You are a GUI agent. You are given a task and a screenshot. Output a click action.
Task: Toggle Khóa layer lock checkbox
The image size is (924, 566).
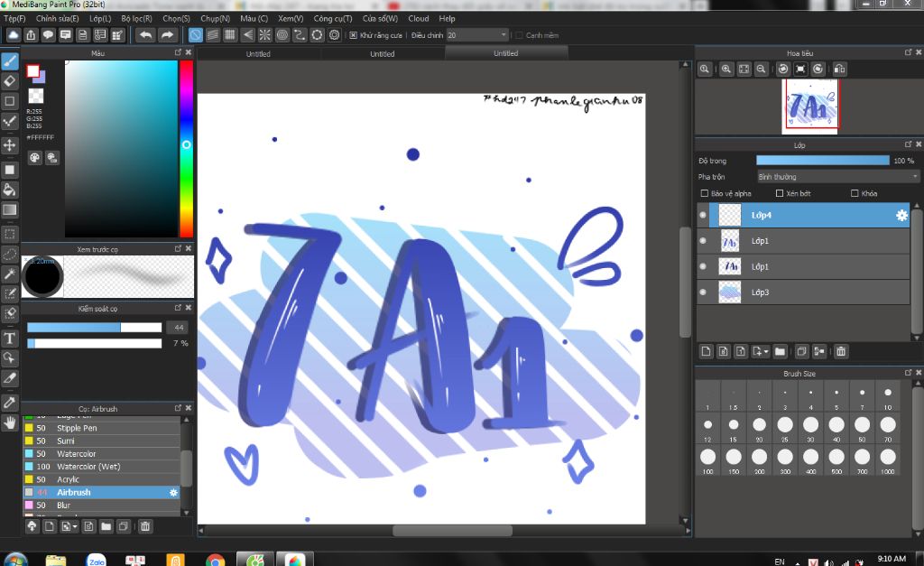pos(855,193)
